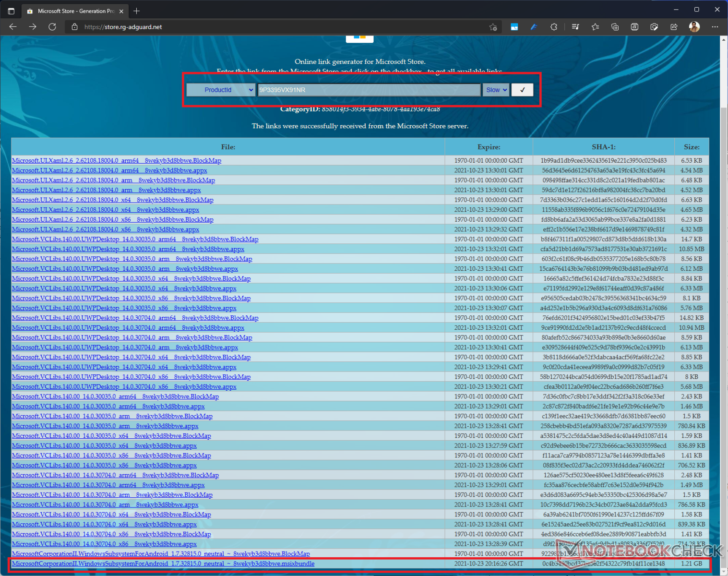Select the 10.94 MB size cell

click(692, 328)
